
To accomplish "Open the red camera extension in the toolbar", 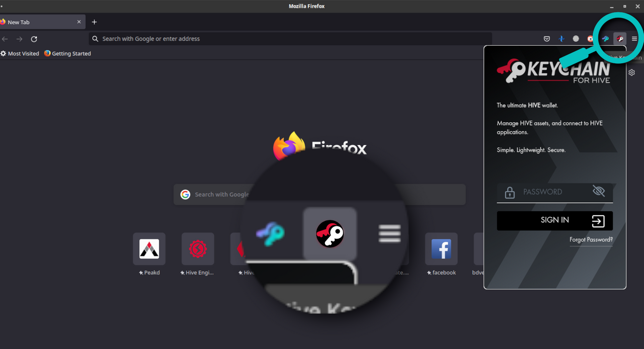I will click(591, 39).
